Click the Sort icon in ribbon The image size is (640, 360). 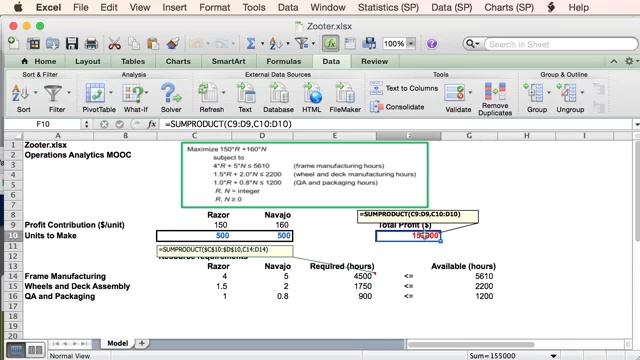(20, 93)
